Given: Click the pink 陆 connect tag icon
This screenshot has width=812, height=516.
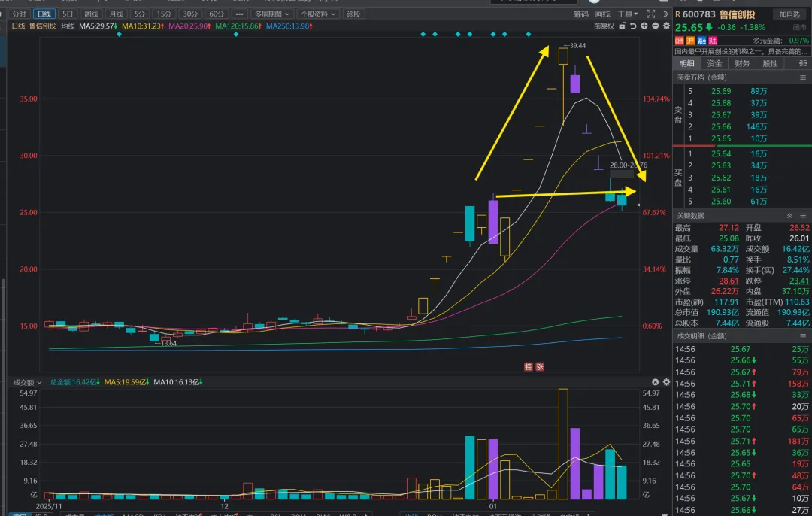Looking at the screenshot, I should [713, 41].
